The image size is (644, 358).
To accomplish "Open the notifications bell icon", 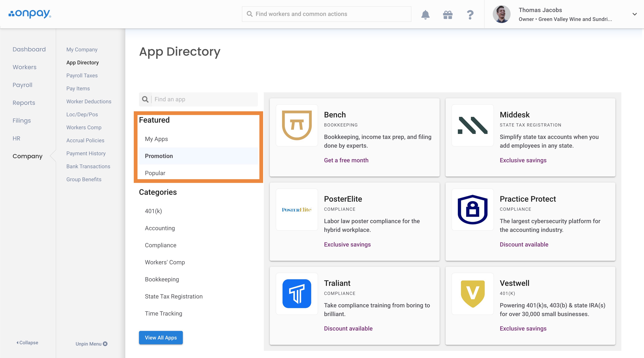I will (x=425, y=14).
